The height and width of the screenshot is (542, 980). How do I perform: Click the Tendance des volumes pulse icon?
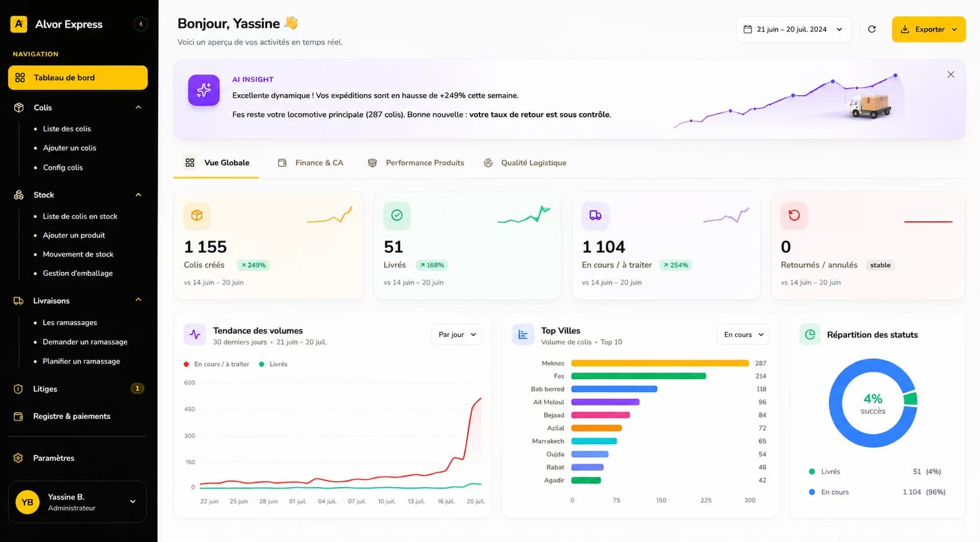click(195, 335)
